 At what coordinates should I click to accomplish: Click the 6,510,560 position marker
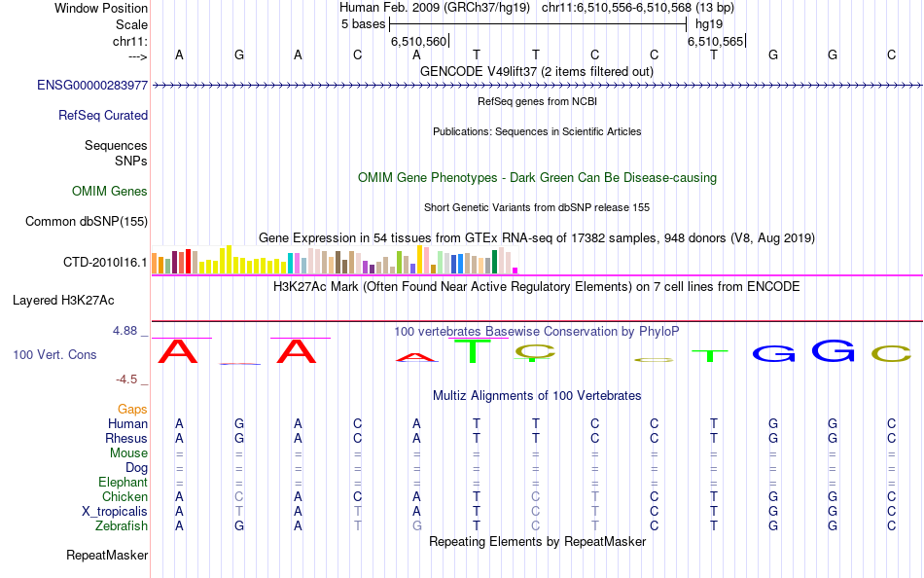point(419,41)
